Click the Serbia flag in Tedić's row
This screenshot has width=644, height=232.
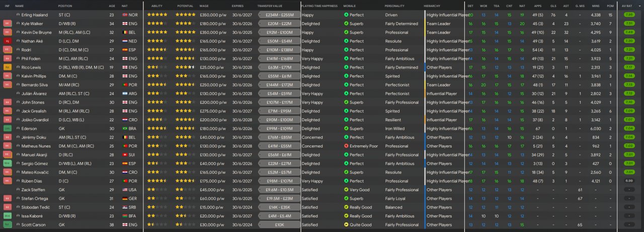125,207
